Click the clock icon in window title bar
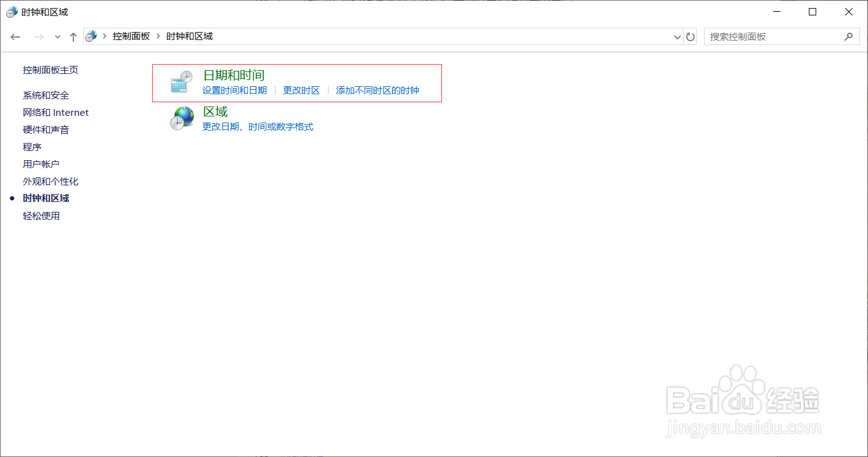Image resolution: width=868 pixels, height=457 pixels. [x=11, y=11]
